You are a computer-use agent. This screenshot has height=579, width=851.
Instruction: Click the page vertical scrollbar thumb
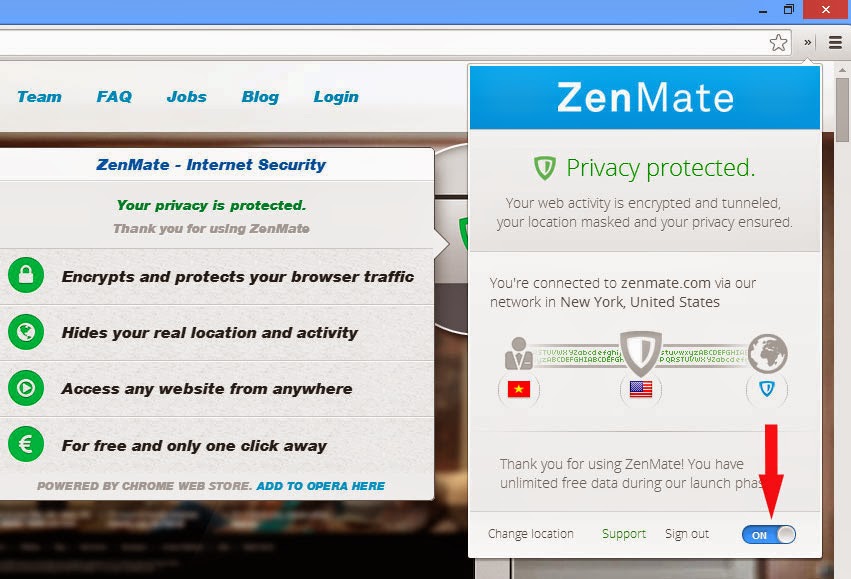pos(842,110)
